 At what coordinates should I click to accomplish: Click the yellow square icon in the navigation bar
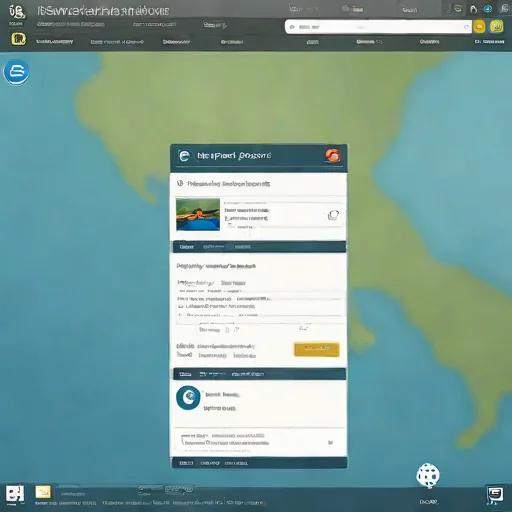(x=18, y=39)
